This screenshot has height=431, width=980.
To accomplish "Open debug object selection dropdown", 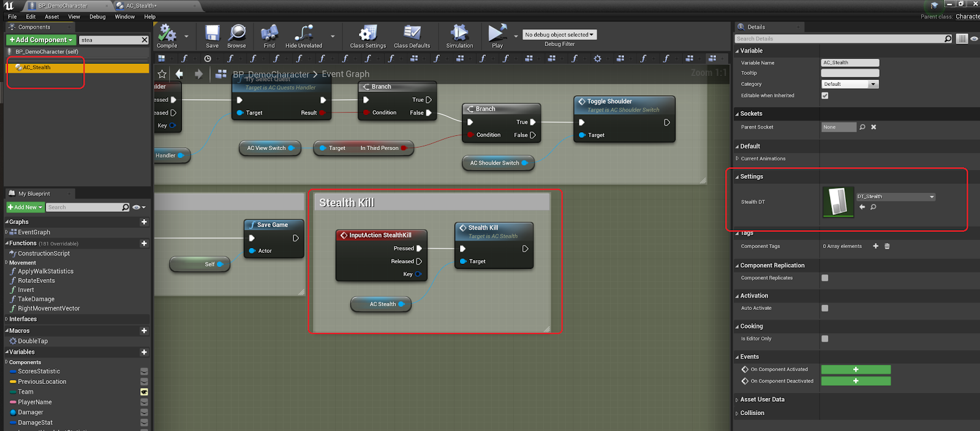I will pos(559,35).
